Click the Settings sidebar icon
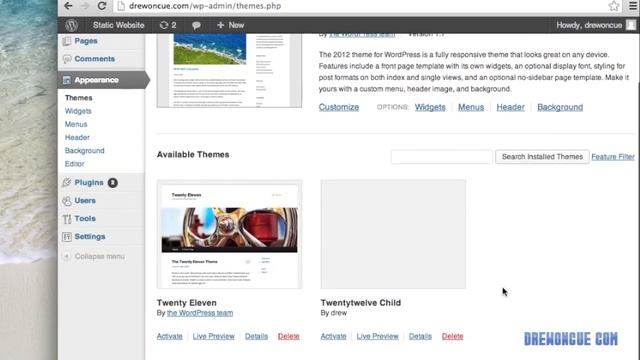 tap(67, 237)
